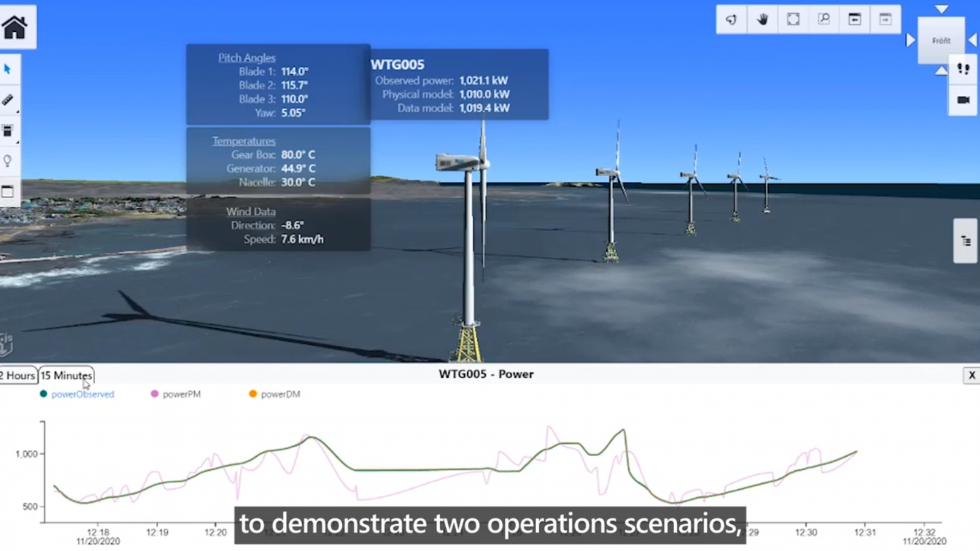Screen dimensions: 980x551
Task: Rotate view cube using left arrow
Action: click(910, 40)
